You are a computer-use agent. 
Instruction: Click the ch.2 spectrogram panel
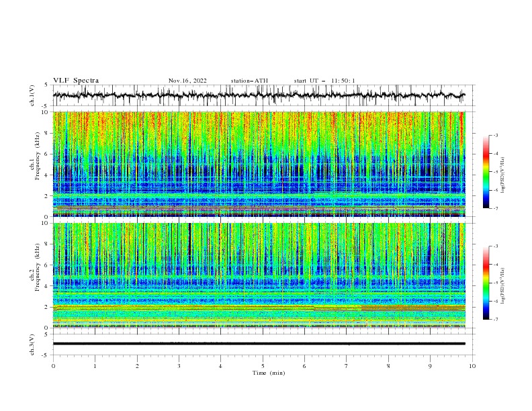coord(259,275)
